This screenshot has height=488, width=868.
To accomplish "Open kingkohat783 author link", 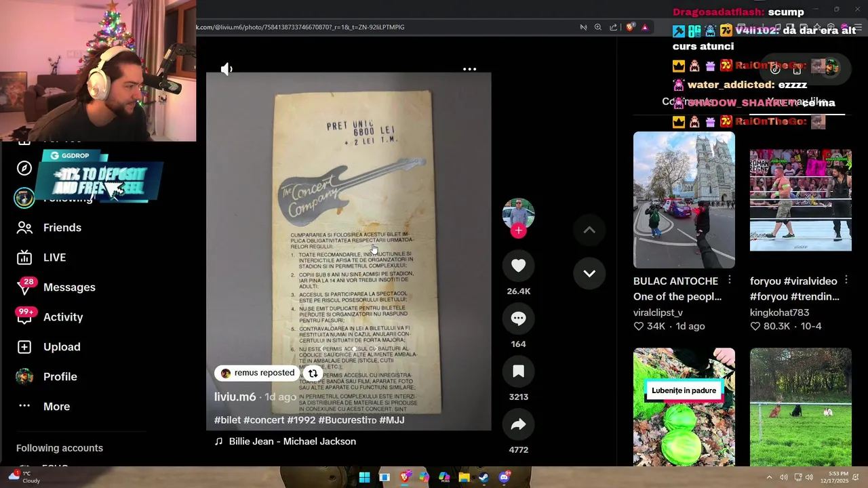I will 779,312.
